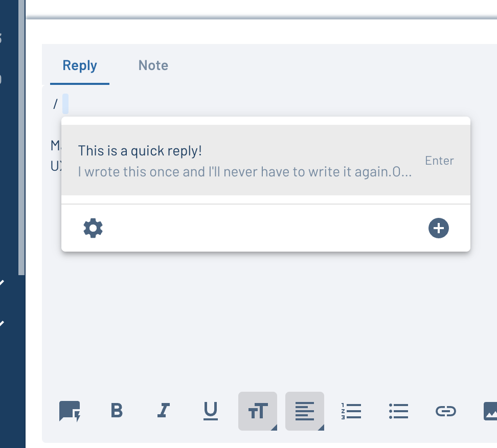This screenshot has height=448, width=497.
Task: Click the quick replies chat-bolt toolbar icon
Action: pos(70,411)
